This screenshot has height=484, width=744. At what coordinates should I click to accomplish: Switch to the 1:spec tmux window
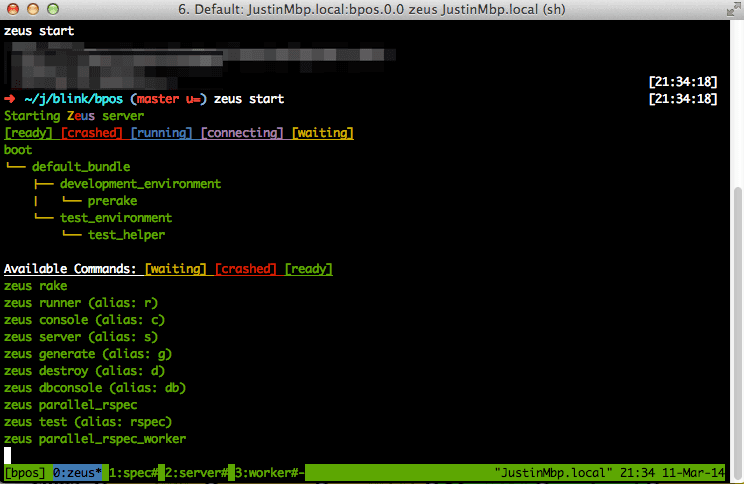point(133,472)
